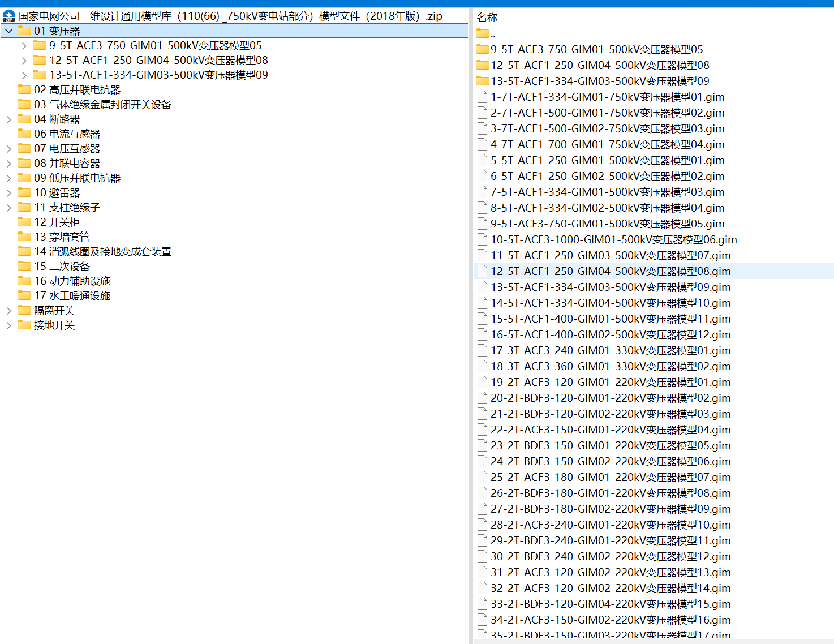Select file 25-2T-ACF3-180-GIM01-220kV变压器模型07.gim

[x=611, y=477]
